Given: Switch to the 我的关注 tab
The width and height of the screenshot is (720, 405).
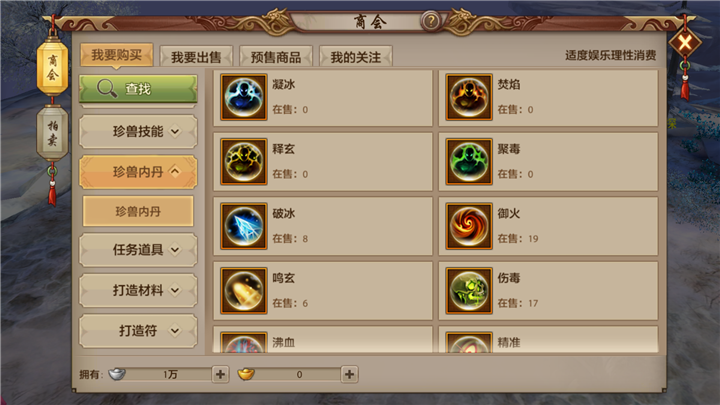Looking at the screenshot, I should pos(355,57).
